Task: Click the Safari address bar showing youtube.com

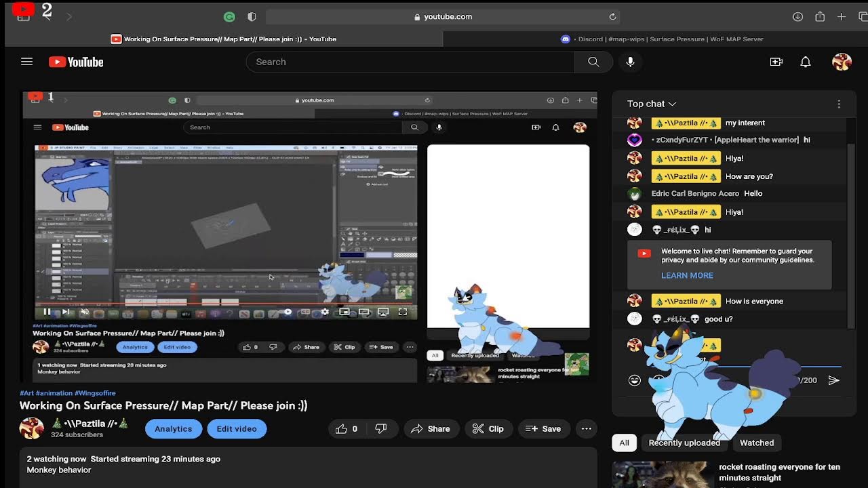Action: [443, 16]
